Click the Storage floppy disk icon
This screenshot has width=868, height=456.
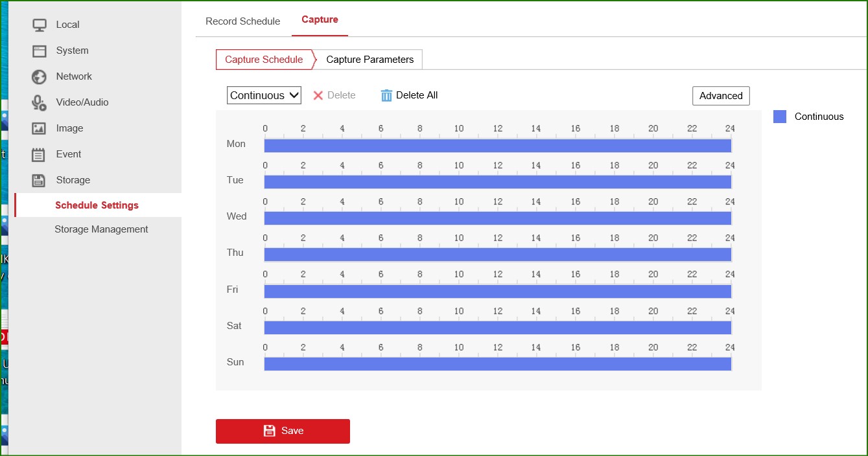[40, 180]
